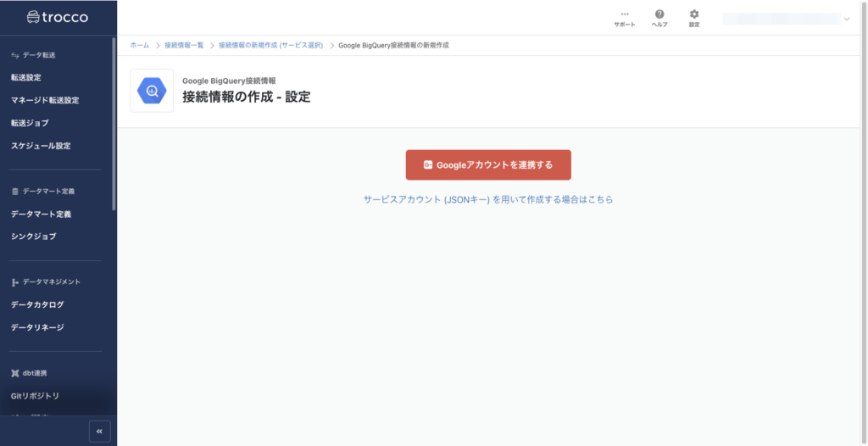Open スケジュール設定 sidebar item

point(41,146)
